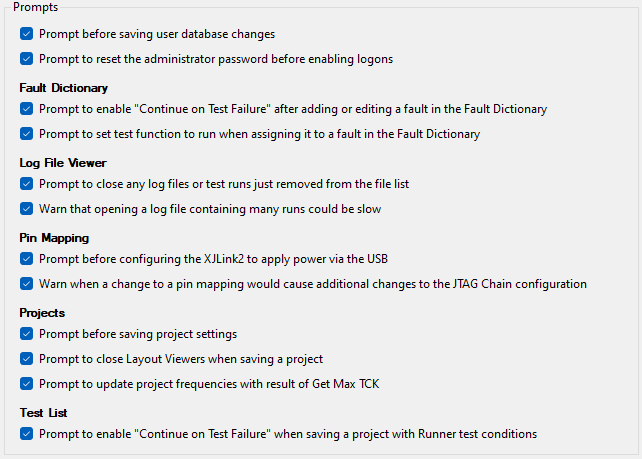Uncheck the XJLink2 USB power prompt checkbox
Image resolution: width=642 pixels, height=459 pixels.
pos(26,259)
